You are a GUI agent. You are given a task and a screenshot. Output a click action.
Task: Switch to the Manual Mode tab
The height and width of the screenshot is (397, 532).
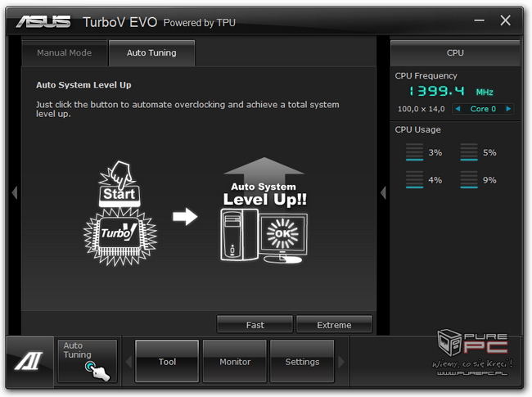65,53
